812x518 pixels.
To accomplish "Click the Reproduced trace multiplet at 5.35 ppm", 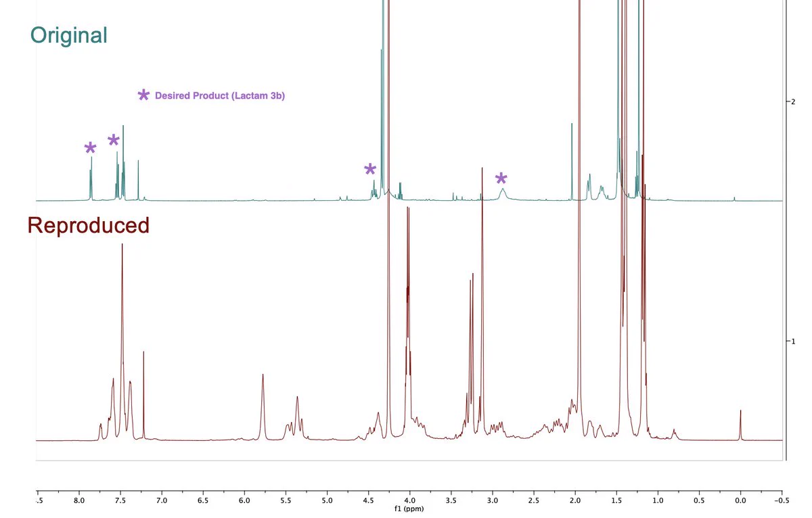I will [x=297, y=418].
